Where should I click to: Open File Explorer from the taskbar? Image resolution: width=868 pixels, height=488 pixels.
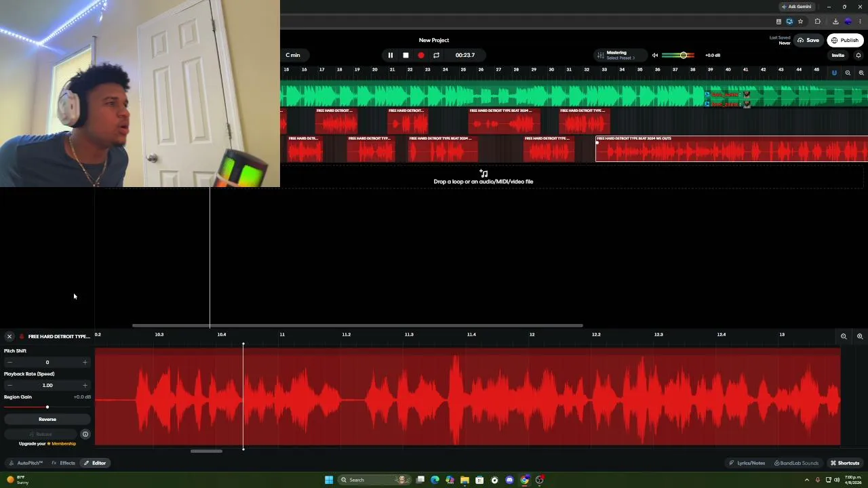[x=465, y=480]
